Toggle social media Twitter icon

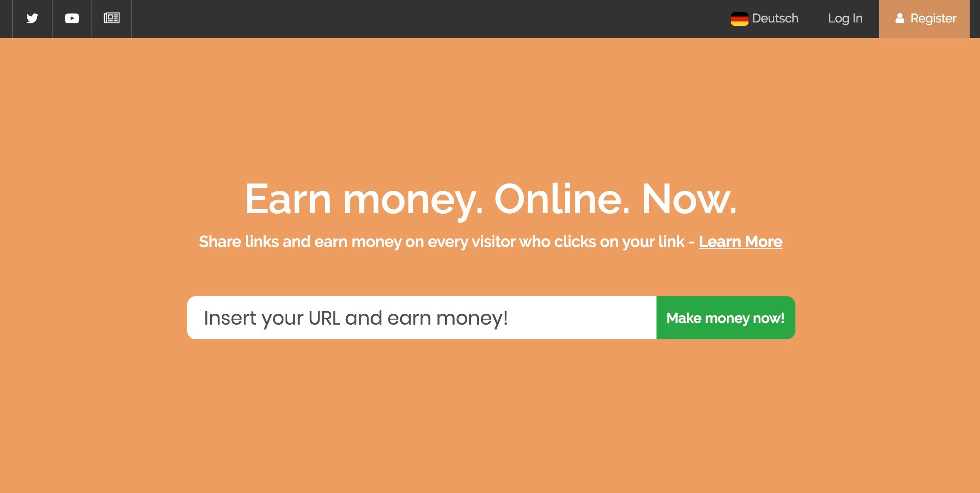coord(32,18)
